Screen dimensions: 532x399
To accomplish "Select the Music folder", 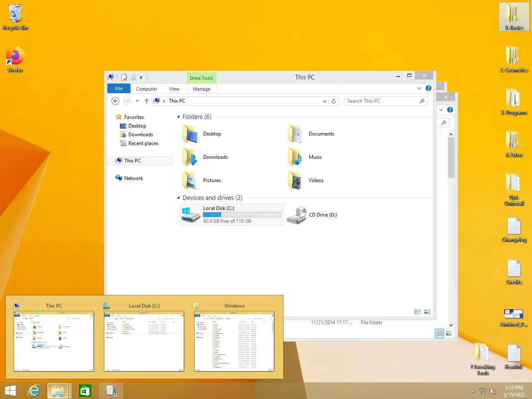I will click(305, 157).
